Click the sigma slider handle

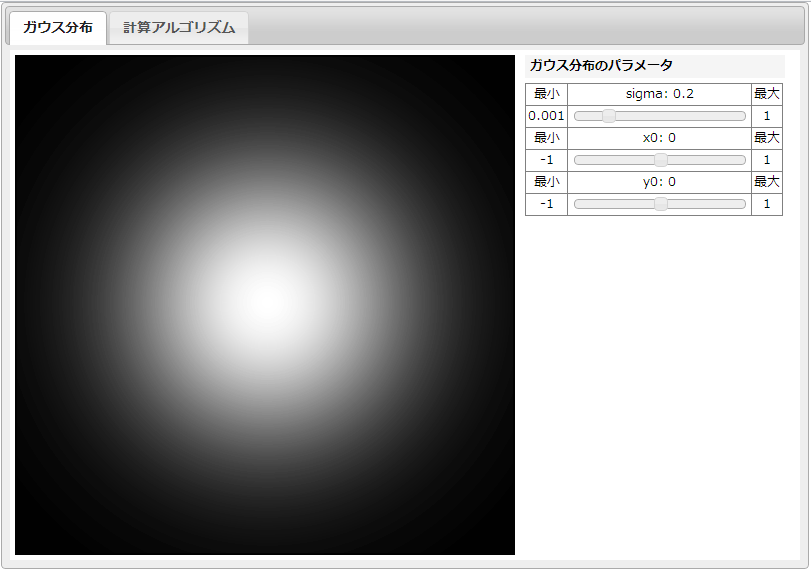click(x=609, y=116)
